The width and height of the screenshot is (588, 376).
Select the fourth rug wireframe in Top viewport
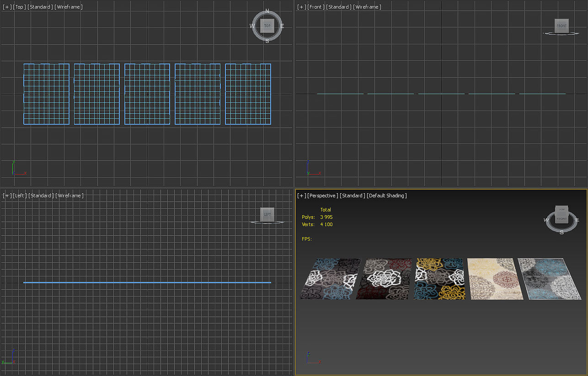point(198,94)
